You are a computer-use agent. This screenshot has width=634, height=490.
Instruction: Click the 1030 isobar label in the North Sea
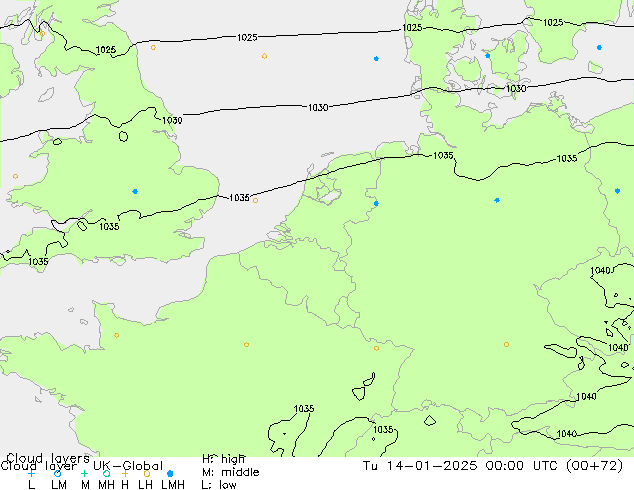[x=318, y=108]
